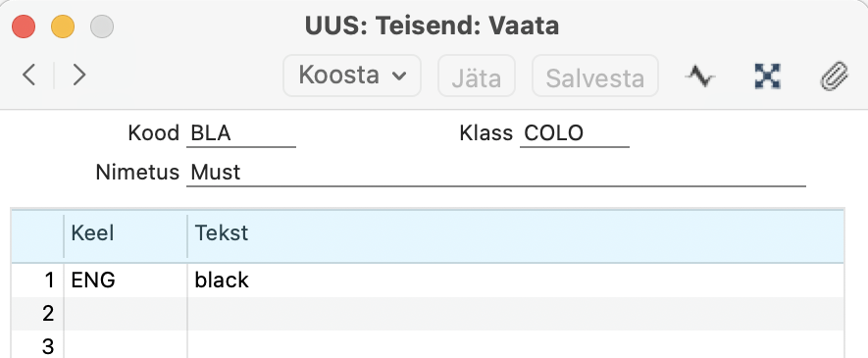
Task: Click the yellow minimize window button
Action: pos(63,26)
